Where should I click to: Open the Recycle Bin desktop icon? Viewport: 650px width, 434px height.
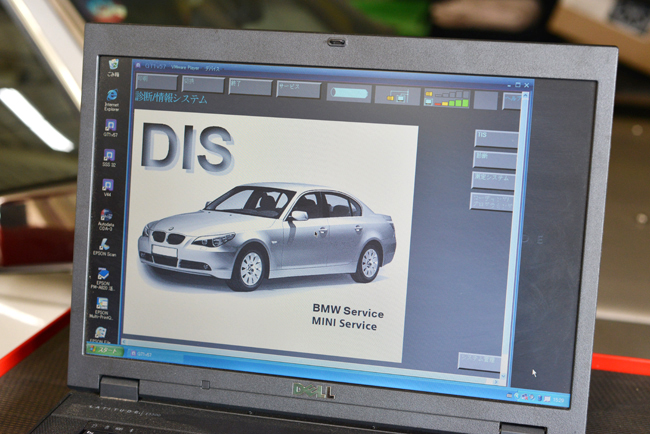click(113, 67)
